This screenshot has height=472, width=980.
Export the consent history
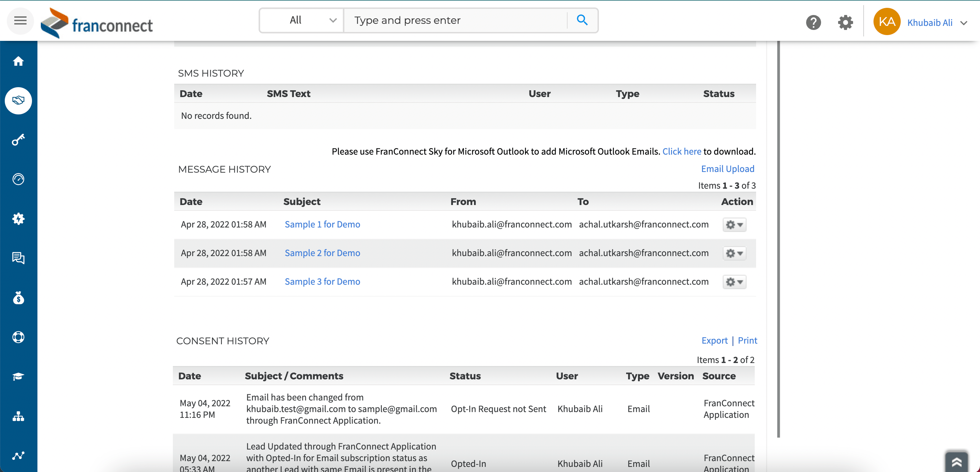pyautogui.click(x=714, y=340)
